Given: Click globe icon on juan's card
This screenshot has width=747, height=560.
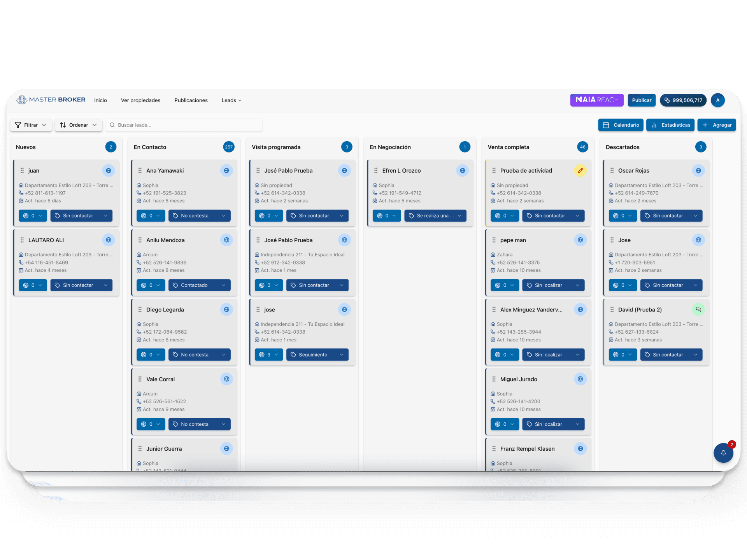Looking at the screenshot, I should click(x=109, y=170).
